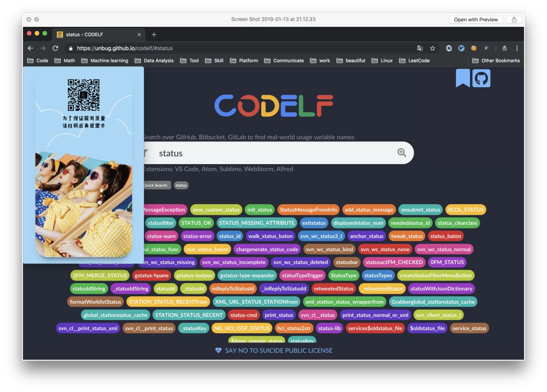
Task: Open the Linux bookmarks folder
Action: (382, 60)
